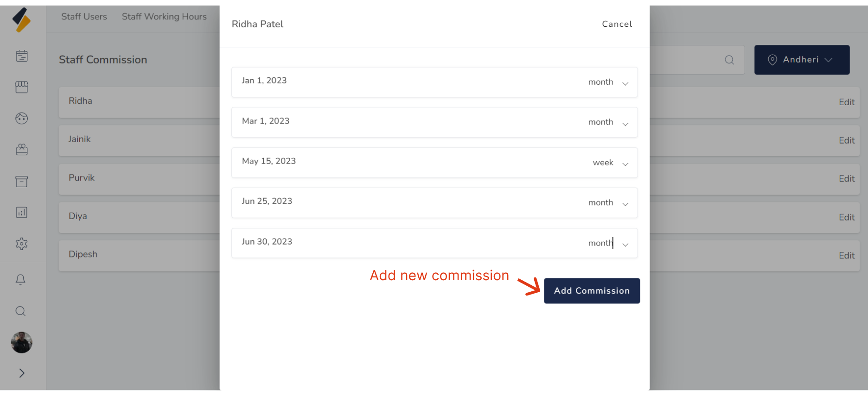Click the user profile avatar
Screen dimensions: 868x396
point(21,343)
